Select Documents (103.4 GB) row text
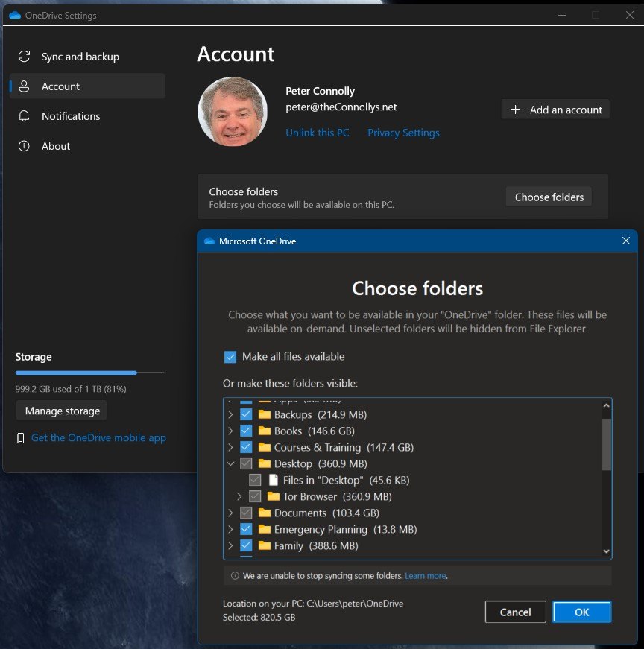The image size is (644, 649). [x=326, y=513]
